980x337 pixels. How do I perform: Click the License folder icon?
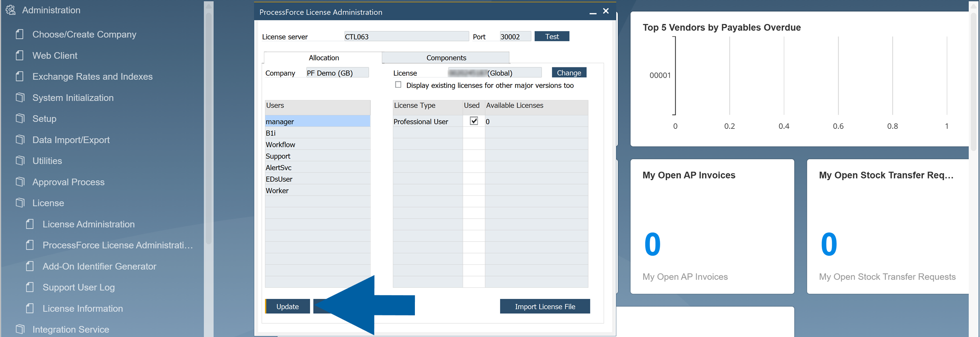pos(20,203)
